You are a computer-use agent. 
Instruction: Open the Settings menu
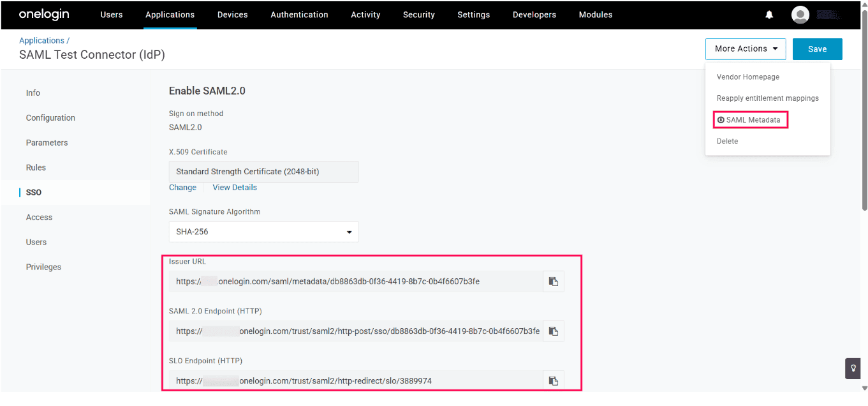point(474,15)
